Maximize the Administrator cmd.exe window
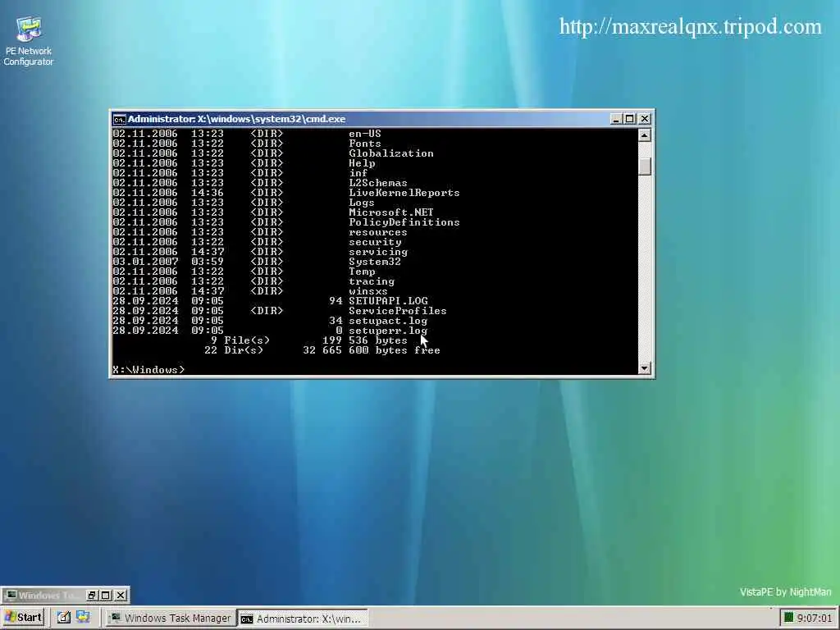This screenshot has height=630, width=840. [x=630, y=119]
